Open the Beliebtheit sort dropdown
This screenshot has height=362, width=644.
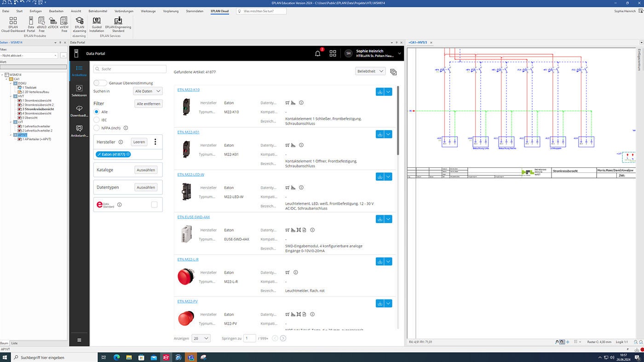point(370,71)
